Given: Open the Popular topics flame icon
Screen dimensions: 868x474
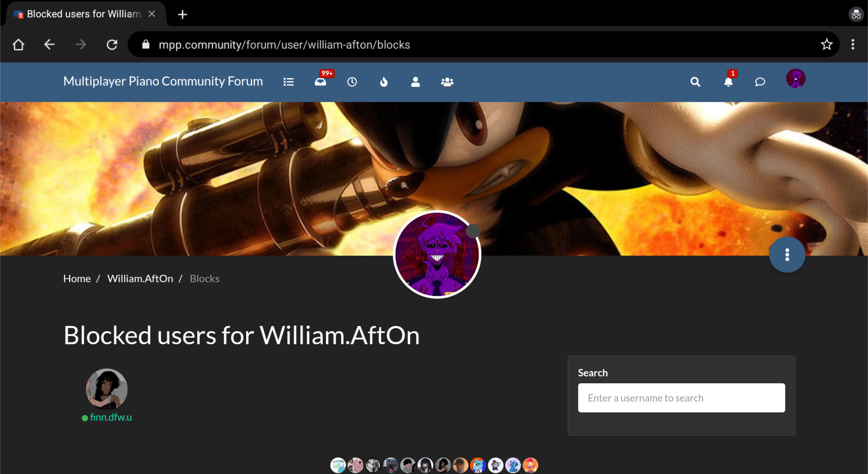Looking at the screenshot, I should (x=384, y=82).
